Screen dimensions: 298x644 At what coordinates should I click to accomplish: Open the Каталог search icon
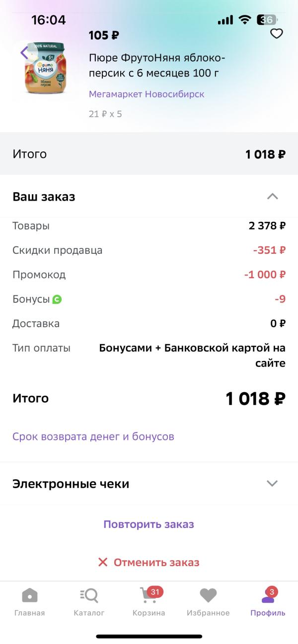pyautogui.click(x=89, y=595)
